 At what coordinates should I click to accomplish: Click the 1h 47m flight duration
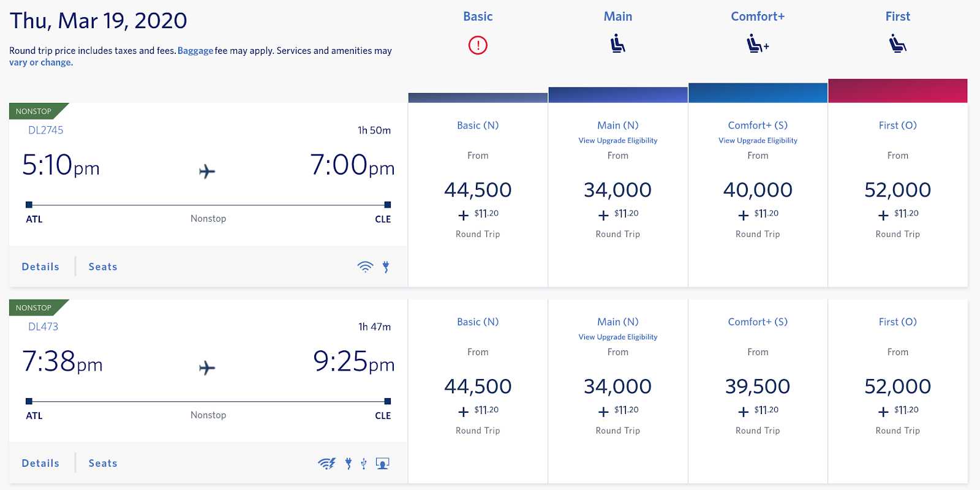pyautogui.click(x=374, y=326)
